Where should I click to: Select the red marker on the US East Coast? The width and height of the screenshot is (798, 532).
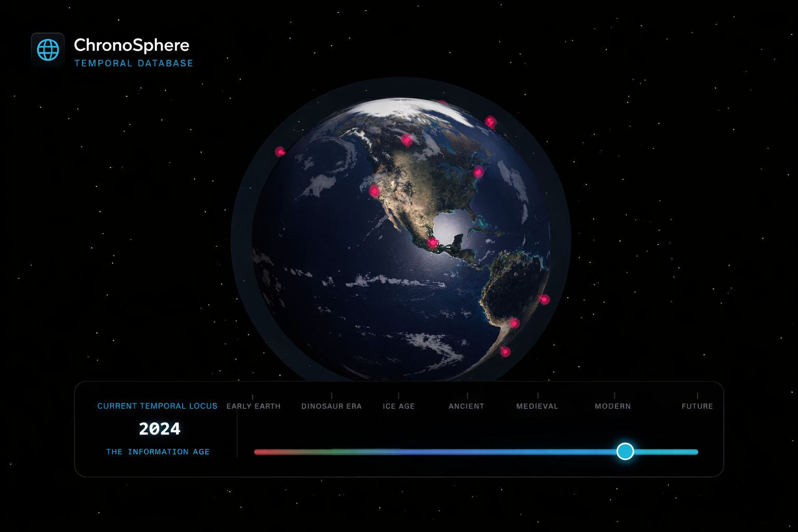point(478,171)
